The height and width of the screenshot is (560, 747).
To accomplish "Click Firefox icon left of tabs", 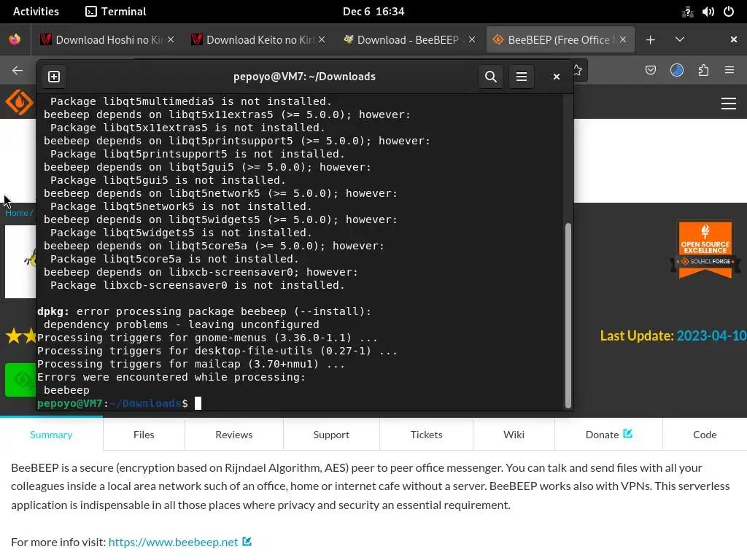I will click(15, 39).
